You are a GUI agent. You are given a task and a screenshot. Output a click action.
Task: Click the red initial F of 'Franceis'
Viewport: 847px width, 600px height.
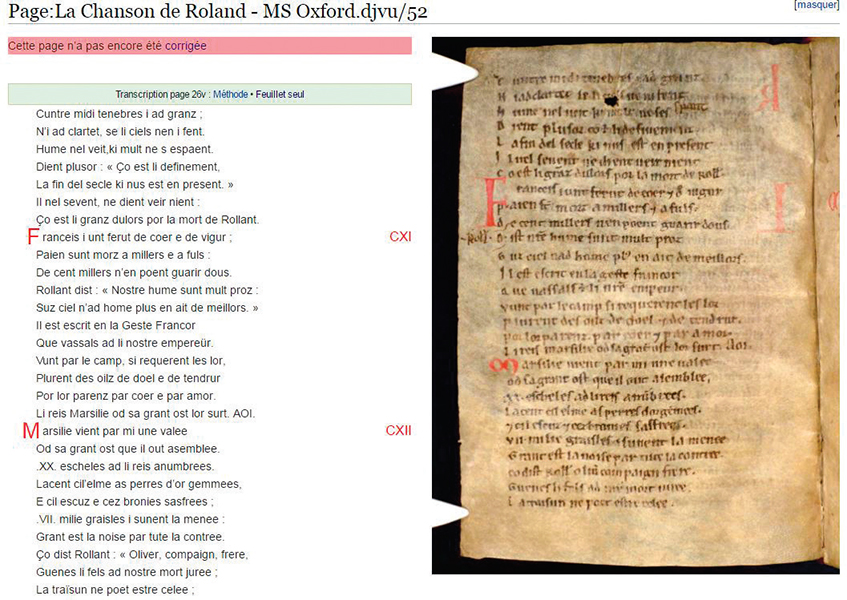[x=33, y=237]
